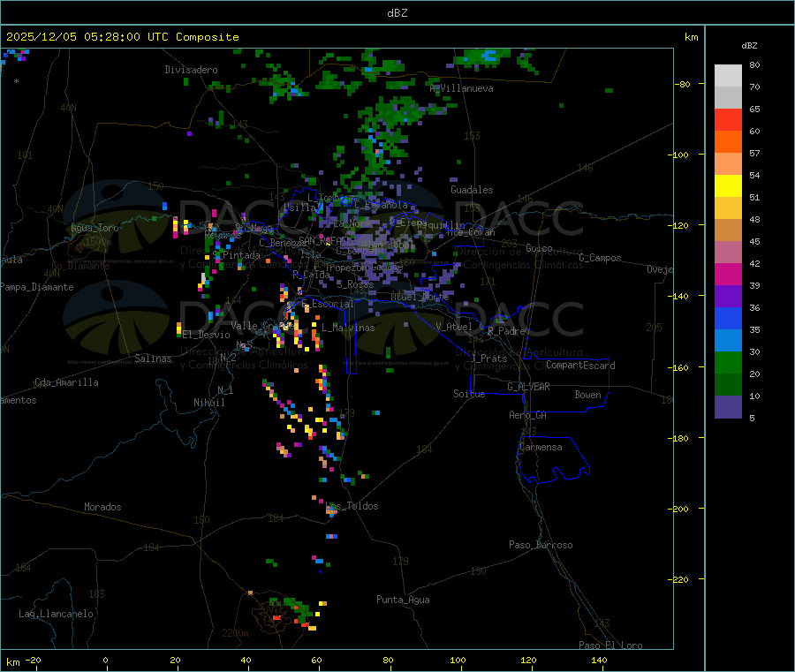Select the 'Divisadero' map label
The height and width of the screenshot is (672, 795).
point(191,70)
